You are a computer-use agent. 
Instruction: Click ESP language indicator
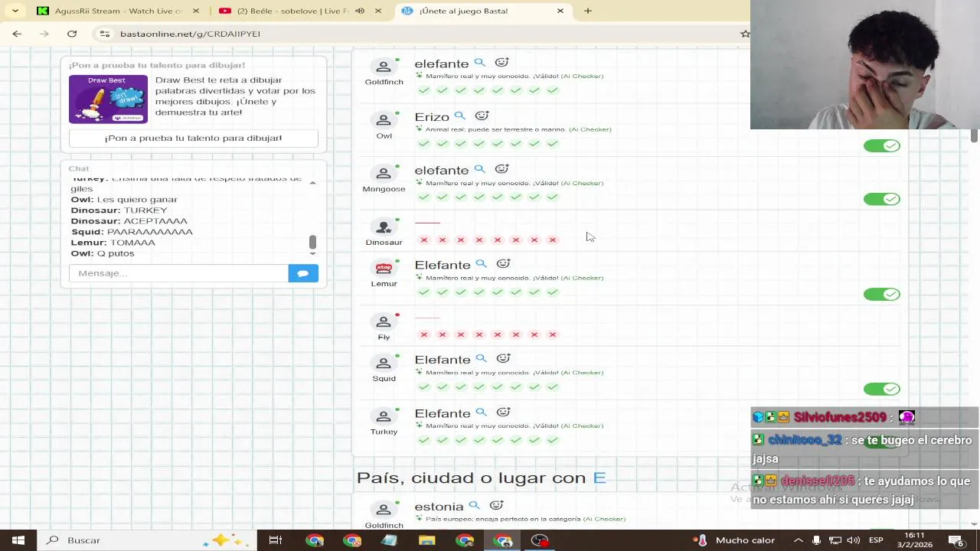coord(876,540)
